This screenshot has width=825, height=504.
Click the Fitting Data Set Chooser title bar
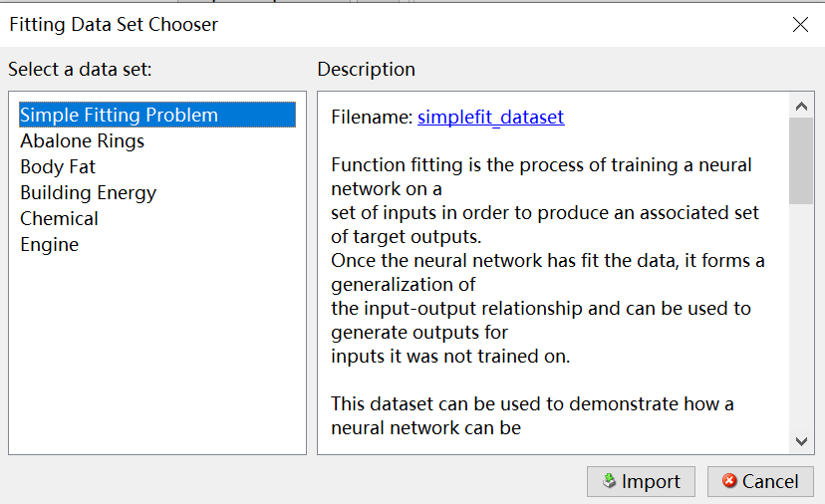click(x=399, y=25)
